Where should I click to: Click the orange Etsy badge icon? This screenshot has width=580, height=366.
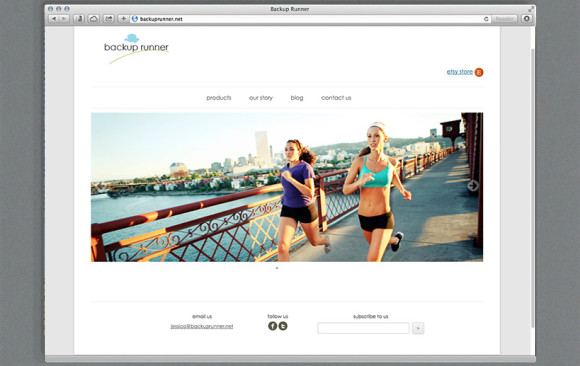tap(479, 72)
